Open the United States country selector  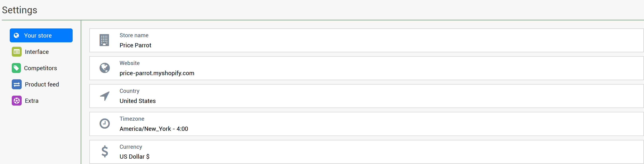367,96
